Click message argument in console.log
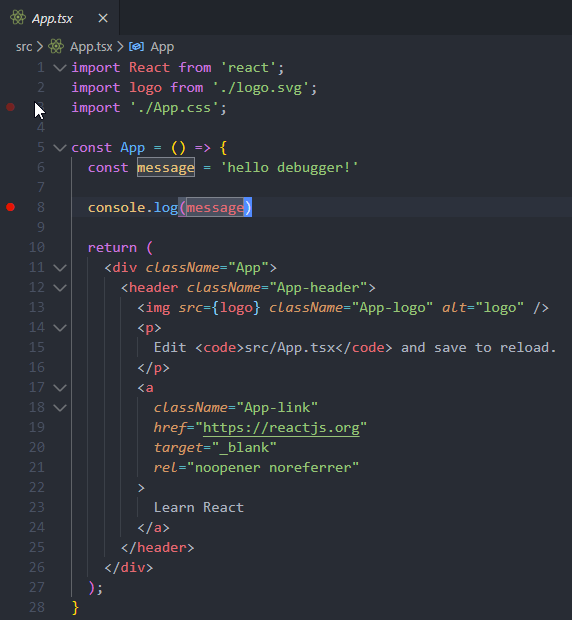The image size is (572, 620). (215, 208)
